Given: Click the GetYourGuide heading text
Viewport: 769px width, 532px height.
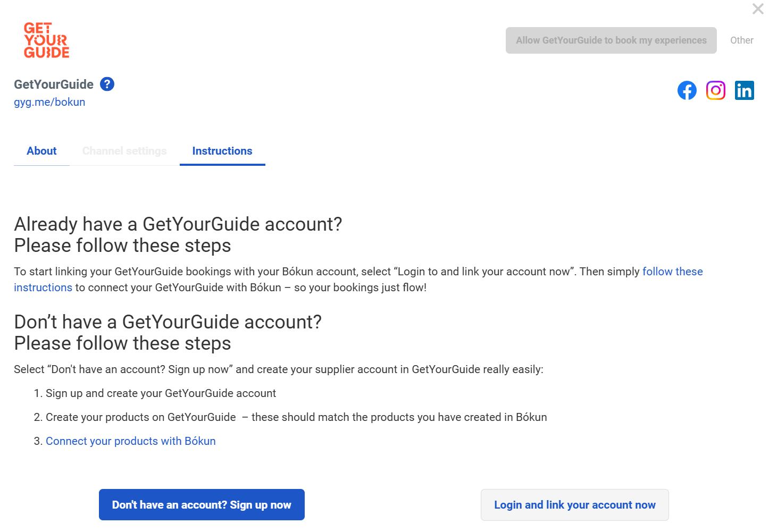Looking at the screenshot, I should 54,85.
